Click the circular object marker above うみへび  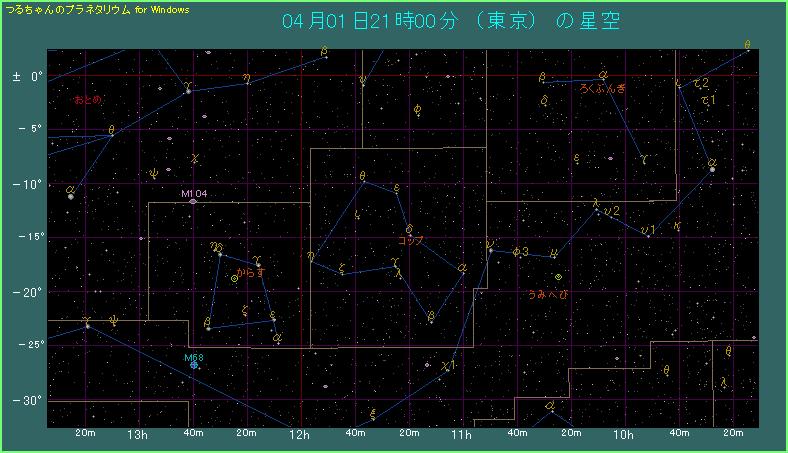coord(558,277)
